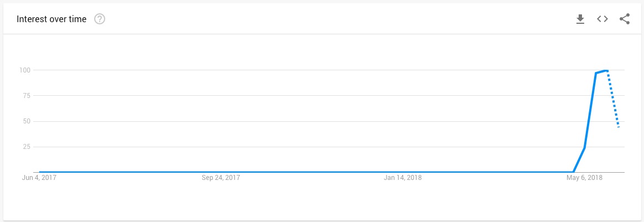
Task: Click the "Interest over time" heading
Action: click(51, 19)
